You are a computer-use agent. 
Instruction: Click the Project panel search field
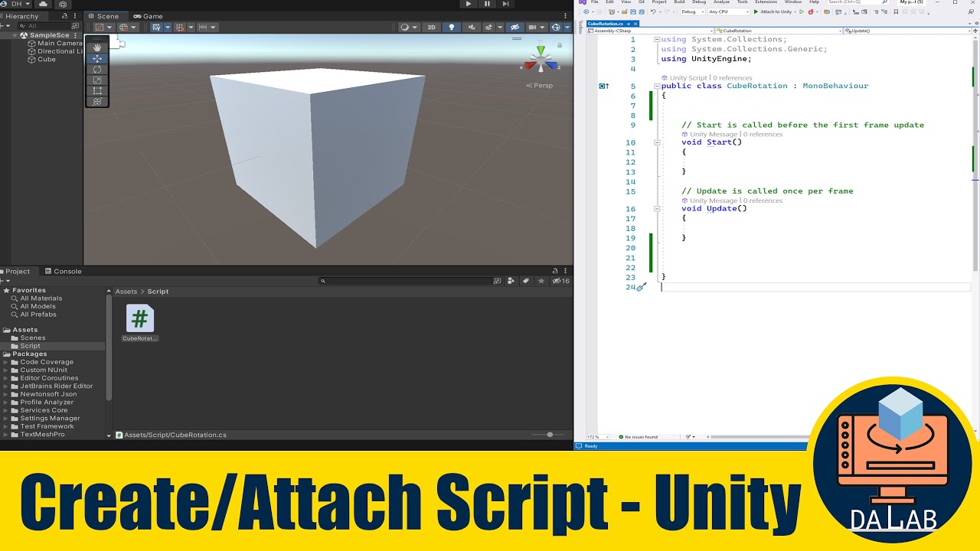406,281
